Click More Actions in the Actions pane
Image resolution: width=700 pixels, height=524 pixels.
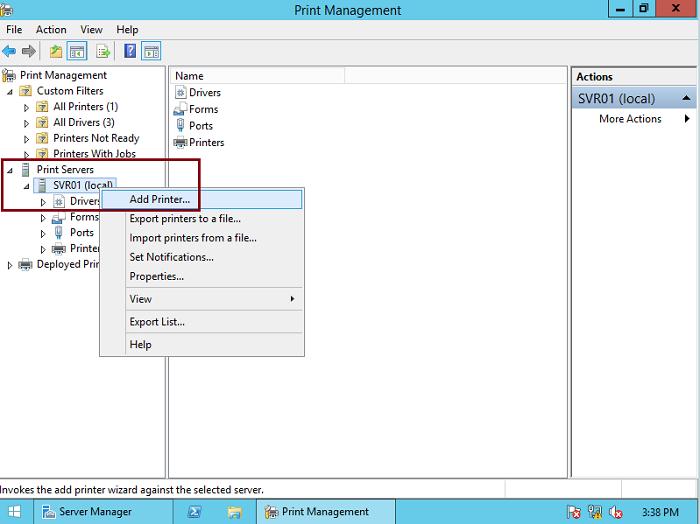point(630,119)
